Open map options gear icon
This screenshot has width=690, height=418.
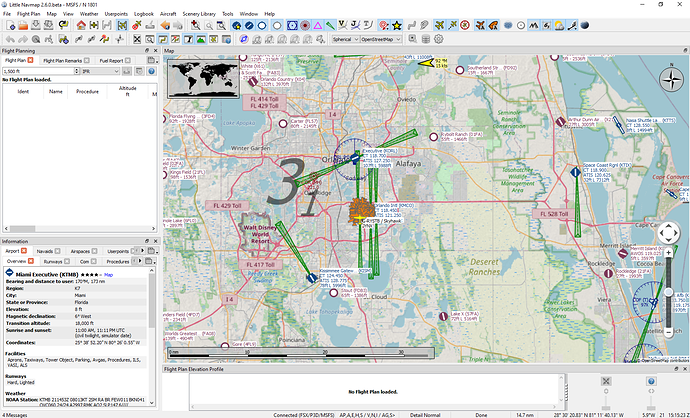439,39
